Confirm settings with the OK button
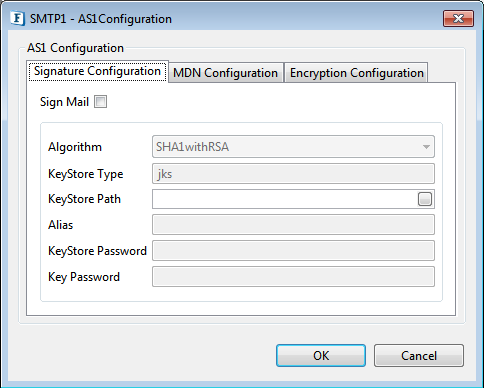Image resolution: width=484 pixels, height=388 pixels. coord(321,356)
